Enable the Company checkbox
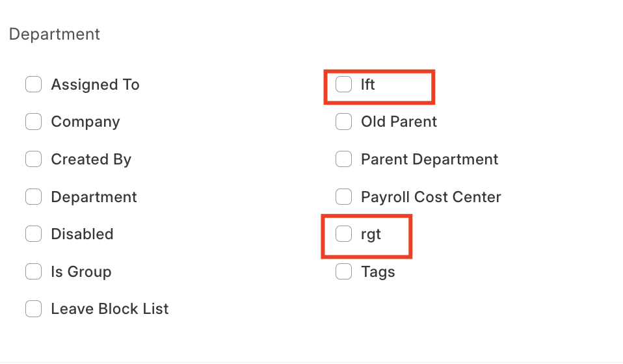This screenshot has height=364, width=623. pos(33,122)
